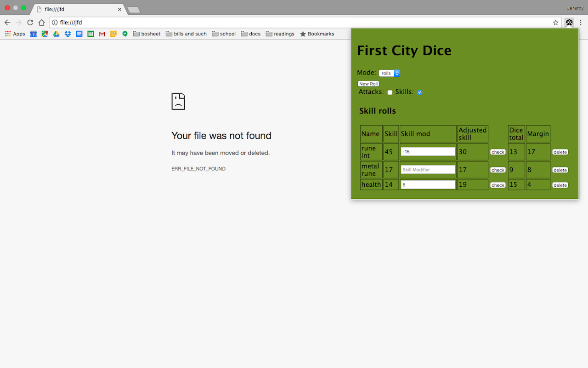Click the 'Adjusted skill' column header
This screenshot has height=368, width=588.
[x=473, y=134]
